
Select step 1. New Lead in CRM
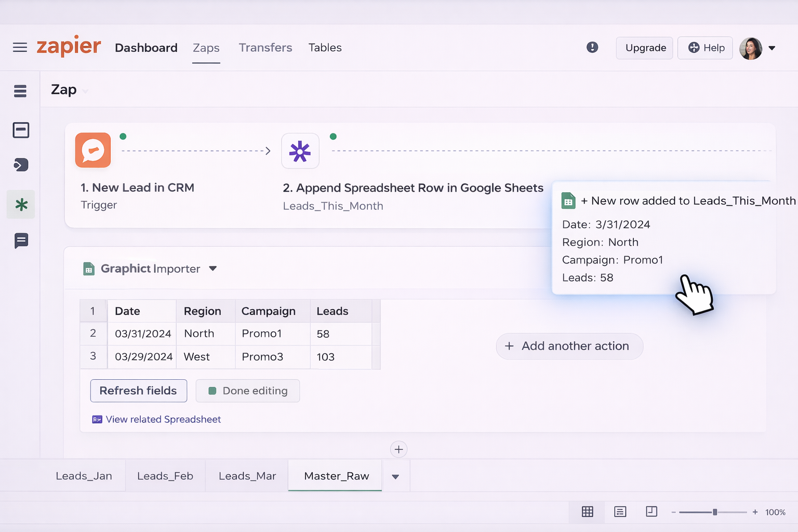coord(138,188)
